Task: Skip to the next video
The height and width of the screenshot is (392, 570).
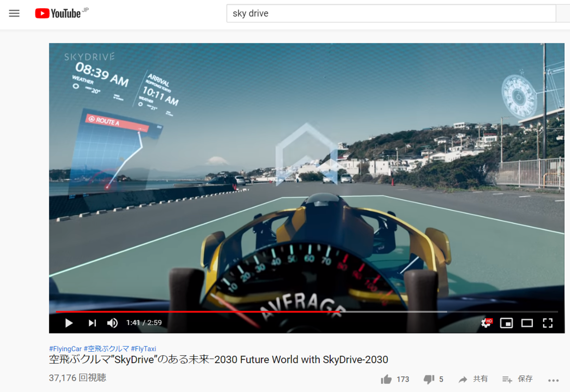Action: click(x=92, y=323)
